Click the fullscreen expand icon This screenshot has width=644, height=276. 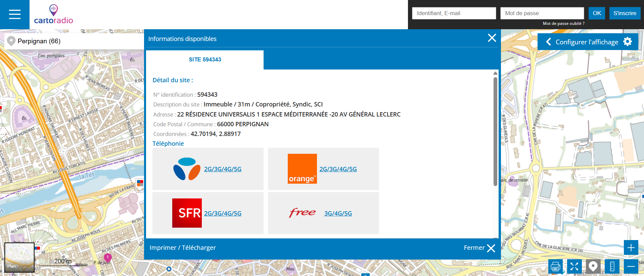coord(574,267)
